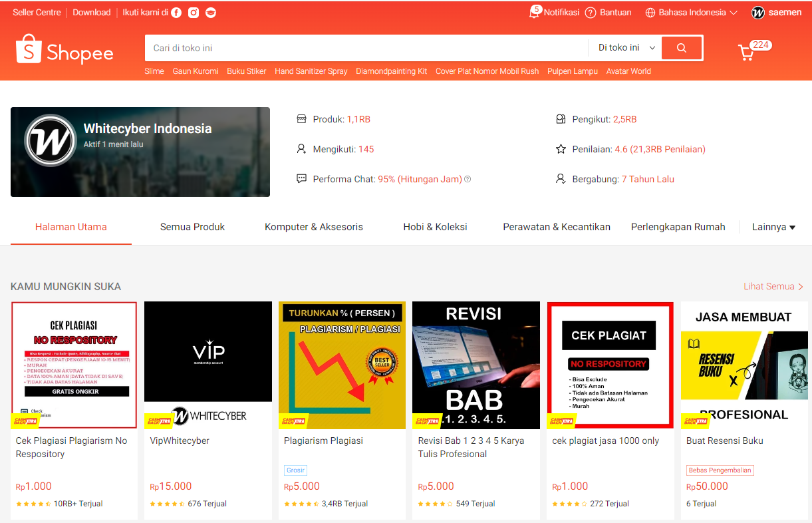Open Shopee Instagram page icon
This screenshot has width=812, height=523.
194,13
